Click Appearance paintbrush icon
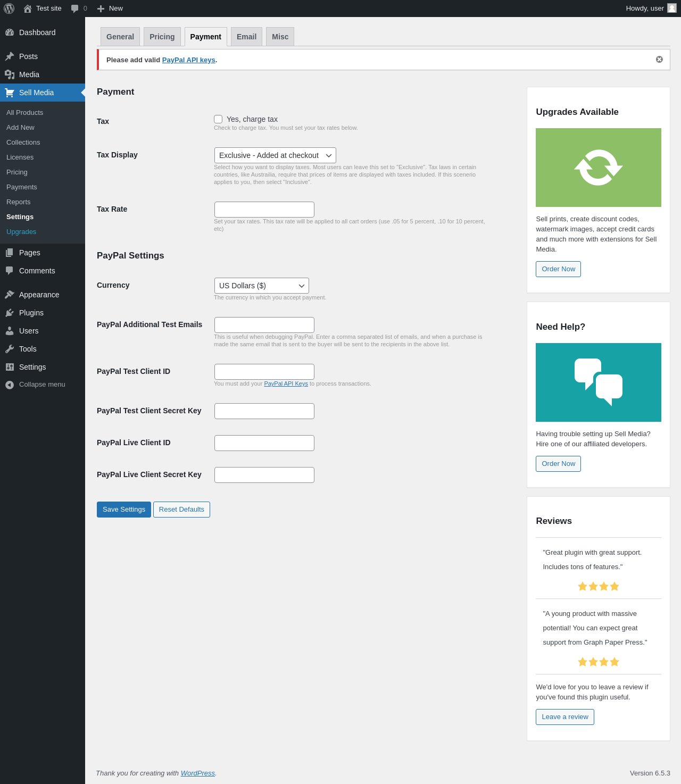This screenshot has height=784, width=681. pos(10,295)
